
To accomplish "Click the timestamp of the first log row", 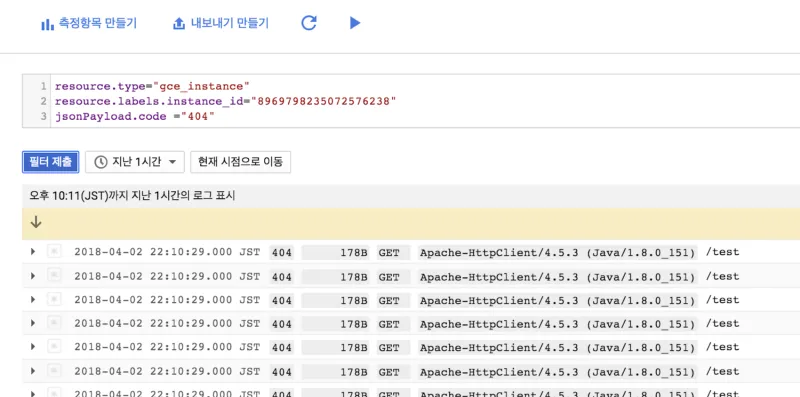I will click(167, 252).
